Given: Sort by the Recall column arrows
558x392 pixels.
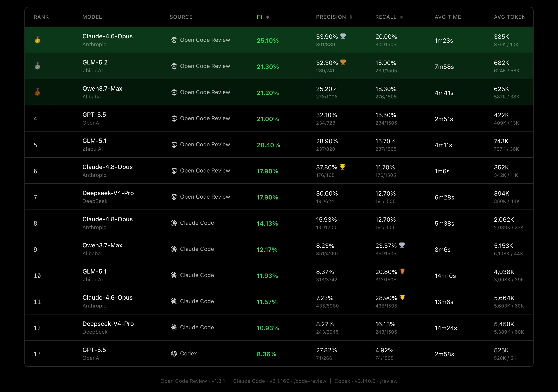Looking at the screenshot, I should (x=401, y=17).
